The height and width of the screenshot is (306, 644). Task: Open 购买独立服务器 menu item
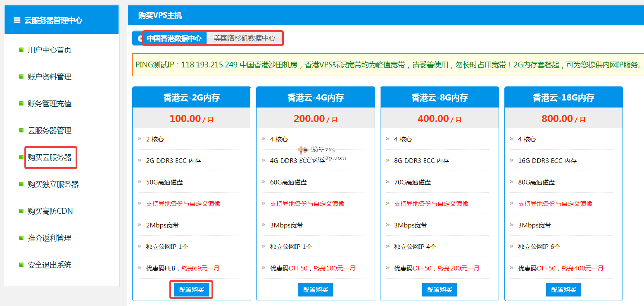53,184
